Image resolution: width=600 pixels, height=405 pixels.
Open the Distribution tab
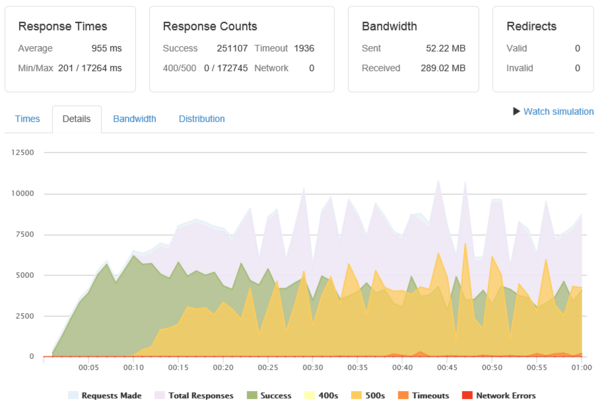[202, 119]
